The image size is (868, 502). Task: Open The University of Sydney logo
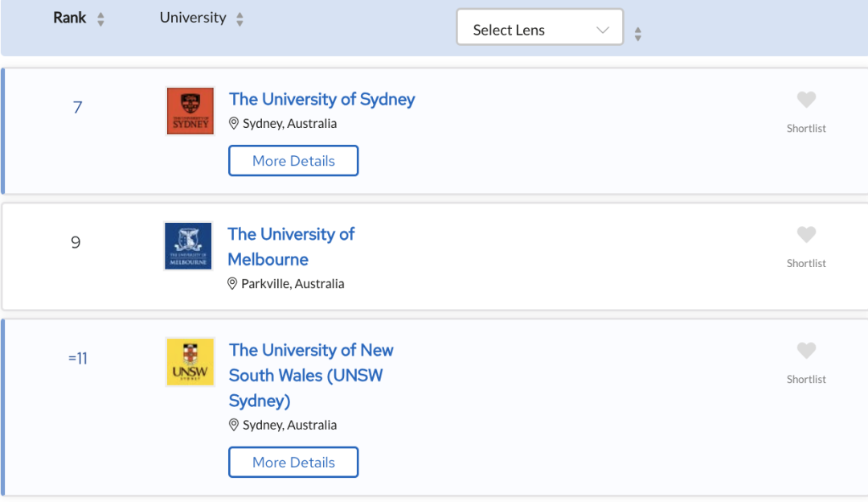point(190,111)
